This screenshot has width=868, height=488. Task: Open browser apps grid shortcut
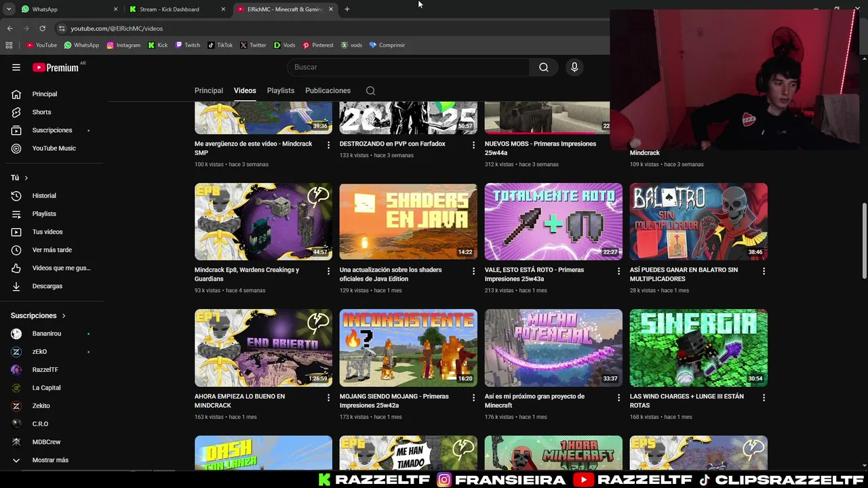pyautogui.click(x=9, y=45)
